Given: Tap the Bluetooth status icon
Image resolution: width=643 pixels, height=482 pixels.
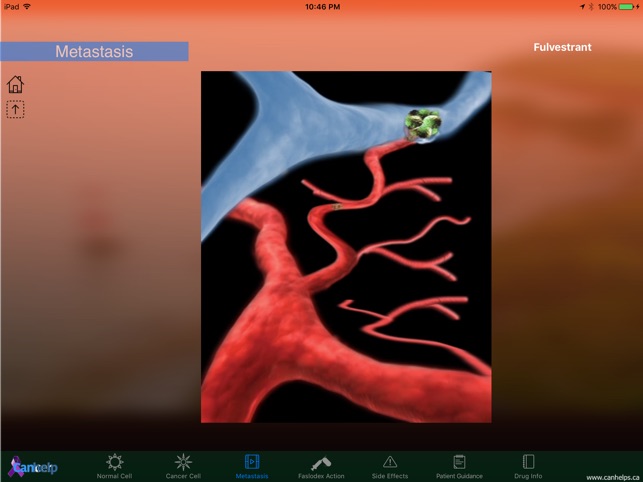Looking at the screenshot, I should tap(591, 7).
